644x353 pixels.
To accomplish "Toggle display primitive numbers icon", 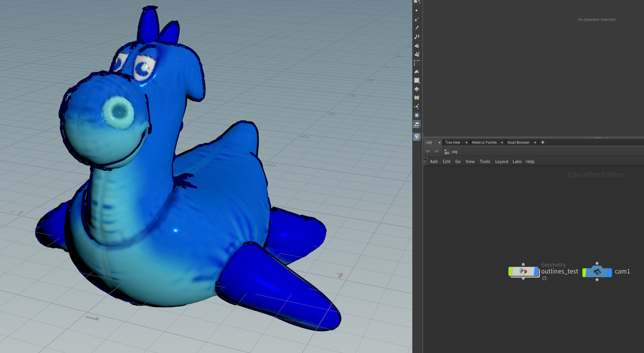I will pyautogui.click(x=417, y=54).
